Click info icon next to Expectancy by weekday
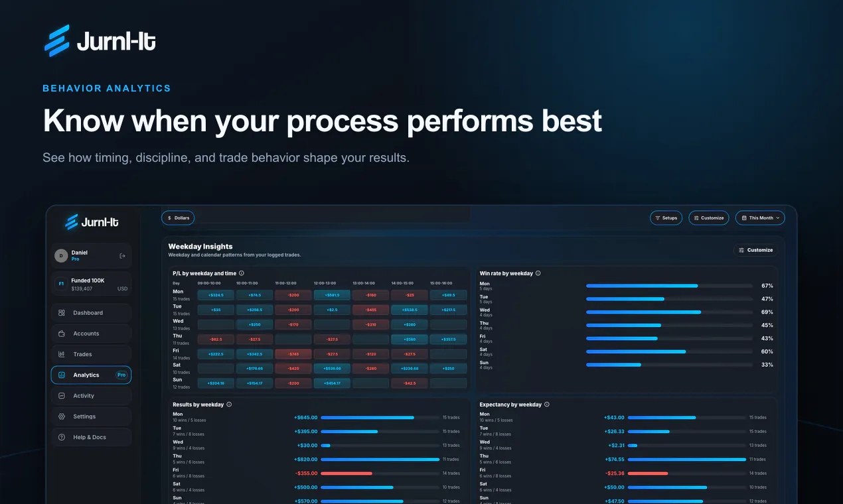 (547, 405)
